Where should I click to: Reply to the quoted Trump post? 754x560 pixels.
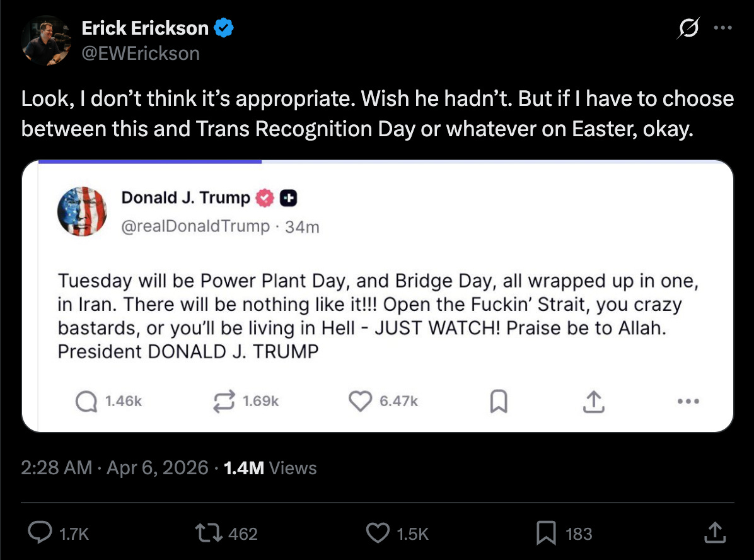click(86, 400)
